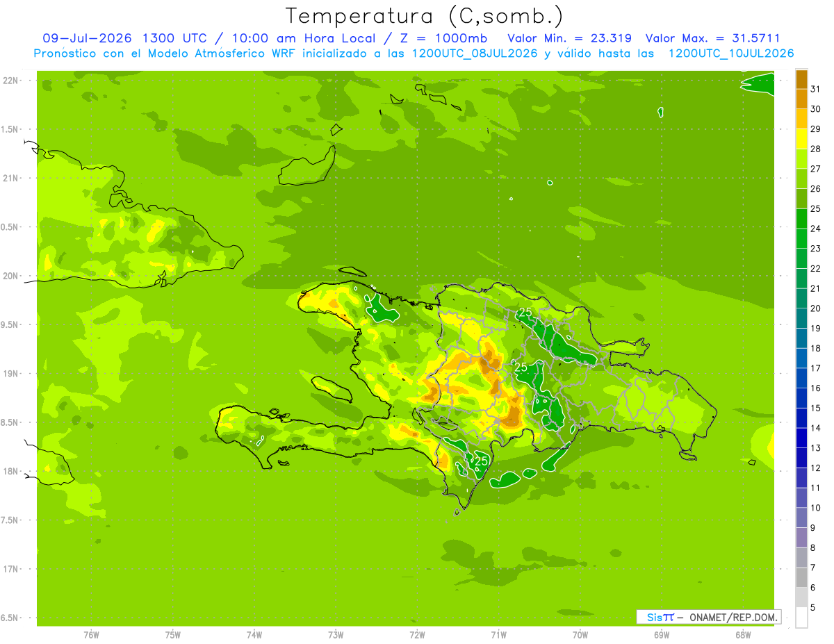Click the 74W longitude label
The image size is (834, 644).
pyautogui.click(x=254, y=635)
